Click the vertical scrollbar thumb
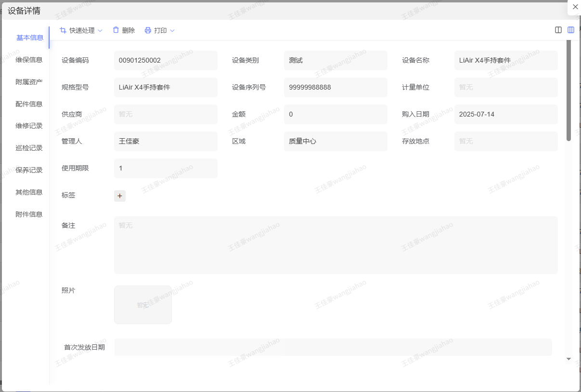 pos(568,91)
